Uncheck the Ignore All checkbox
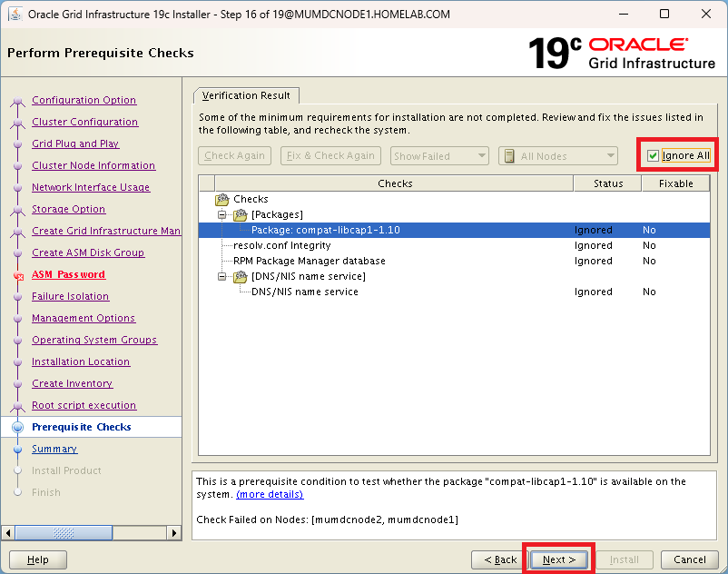The image size is (728, 574). pyautogui.click(x=653, y=156)
